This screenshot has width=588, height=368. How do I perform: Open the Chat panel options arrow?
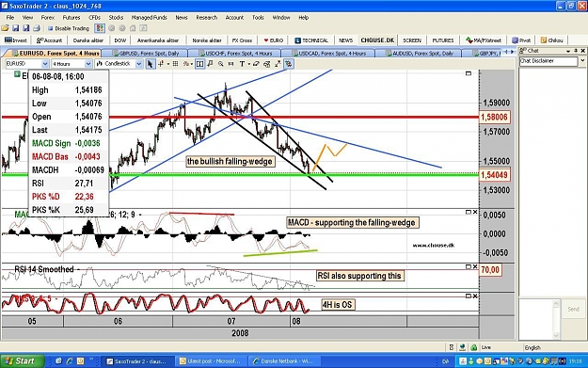(x=568, y=51)
